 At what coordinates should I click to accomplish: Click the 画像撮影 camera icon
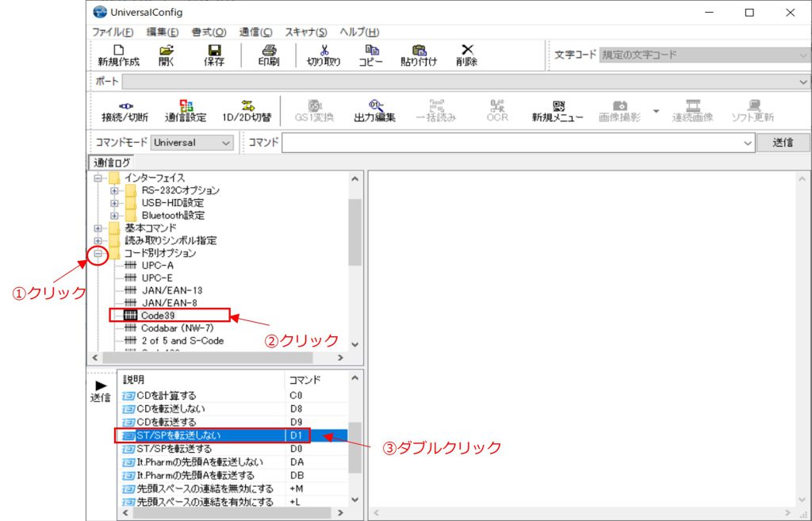619,111
